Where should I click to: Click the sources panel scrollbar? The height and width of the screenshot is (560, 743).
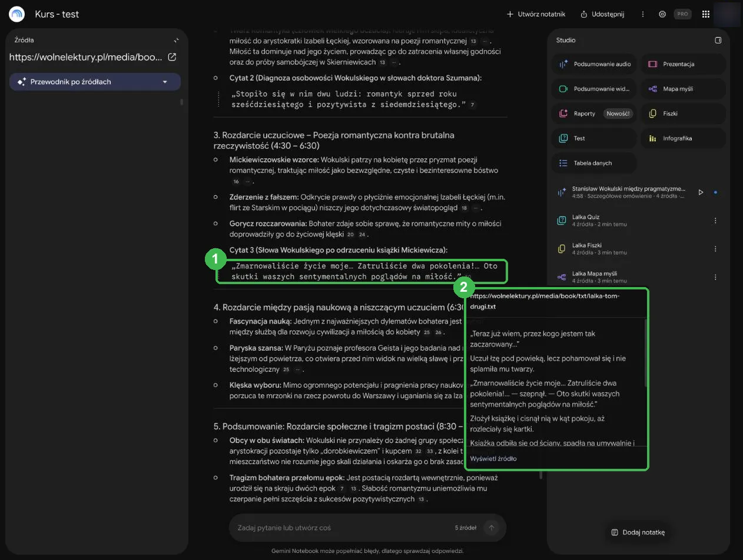(181, 102)
